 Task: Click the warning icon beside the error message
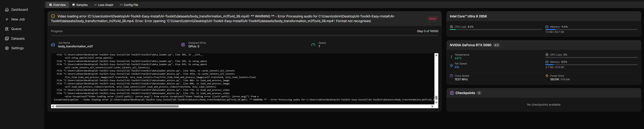click(53, 16)
